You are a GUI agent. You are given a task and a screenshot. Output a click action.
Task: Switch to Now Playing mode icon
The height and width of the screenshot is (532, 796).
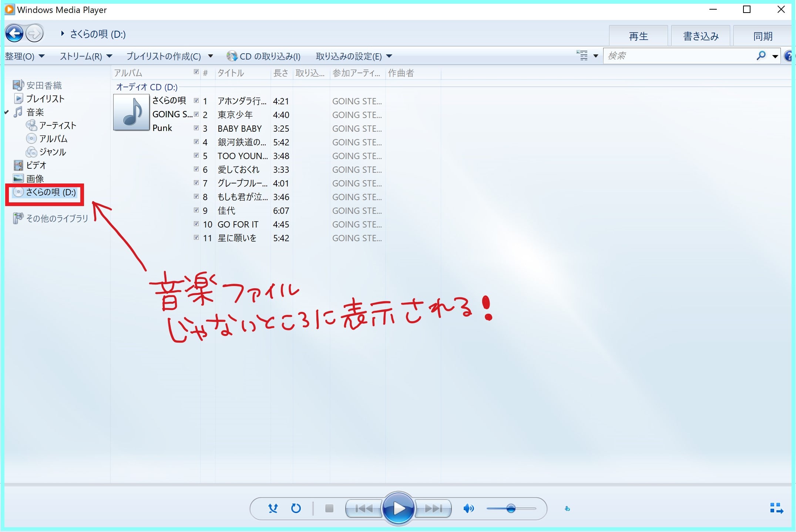pos(776,508)
